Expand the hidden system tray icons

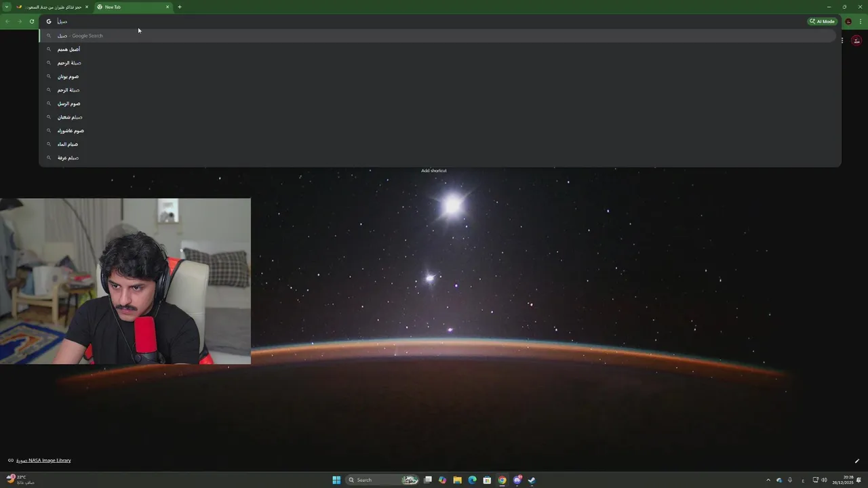(x=768, y=480)
